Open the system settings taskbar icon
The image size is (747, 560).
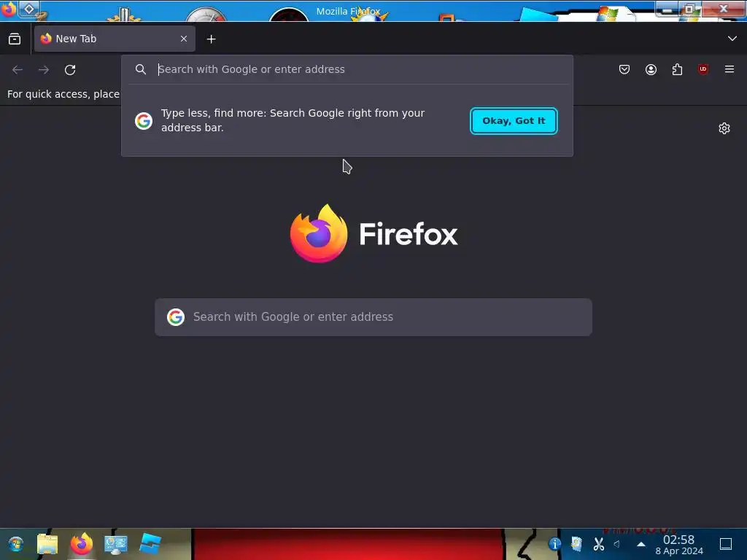tap(115, 544)
